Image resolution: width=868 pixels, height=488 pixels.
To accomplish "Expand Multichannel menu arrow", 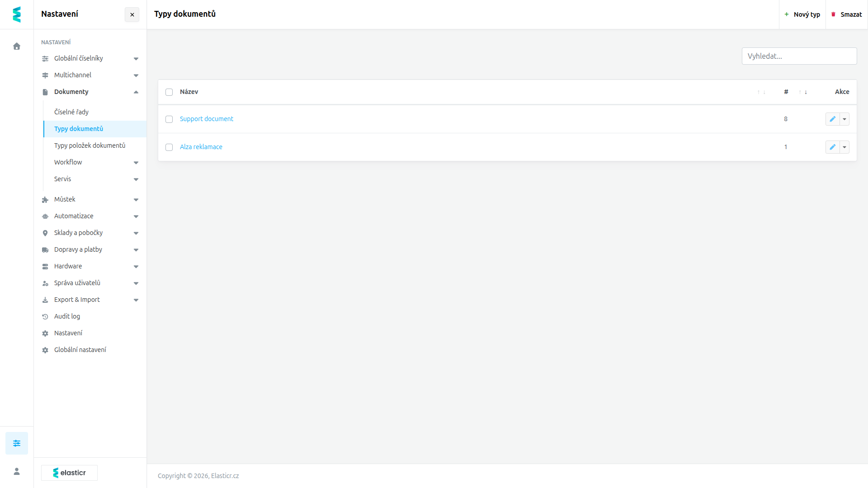I will pos(136,75).
